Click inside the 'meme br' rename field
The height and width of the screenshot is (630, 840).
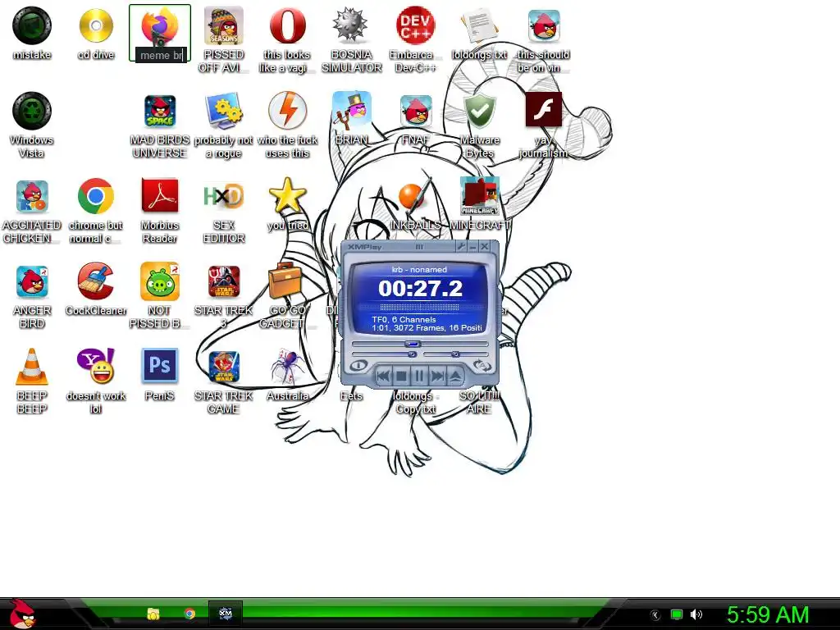162,55
